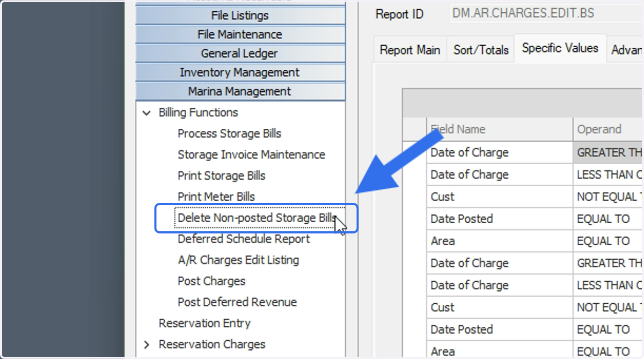
Task: Select the first Date of Charge cell
Action: [x=500, y=152]
